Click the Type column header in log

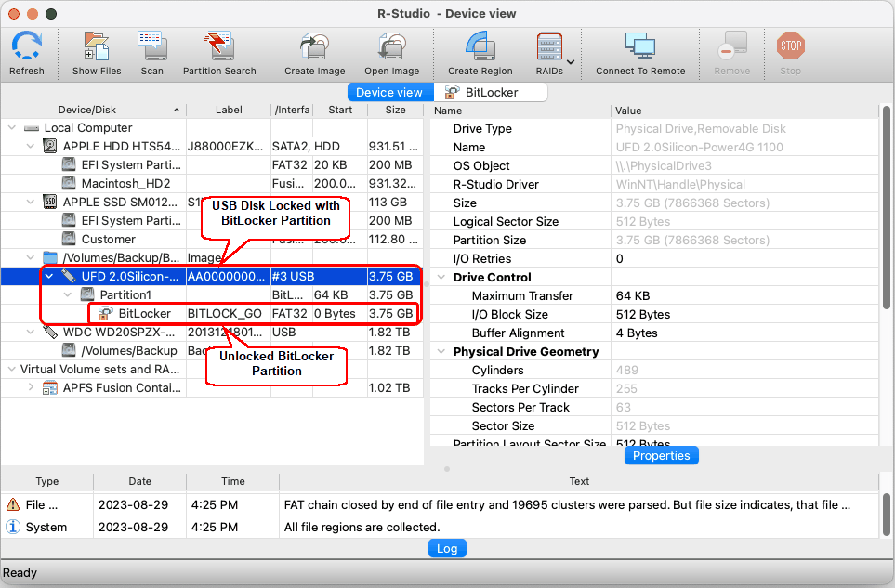pos(47,481)
